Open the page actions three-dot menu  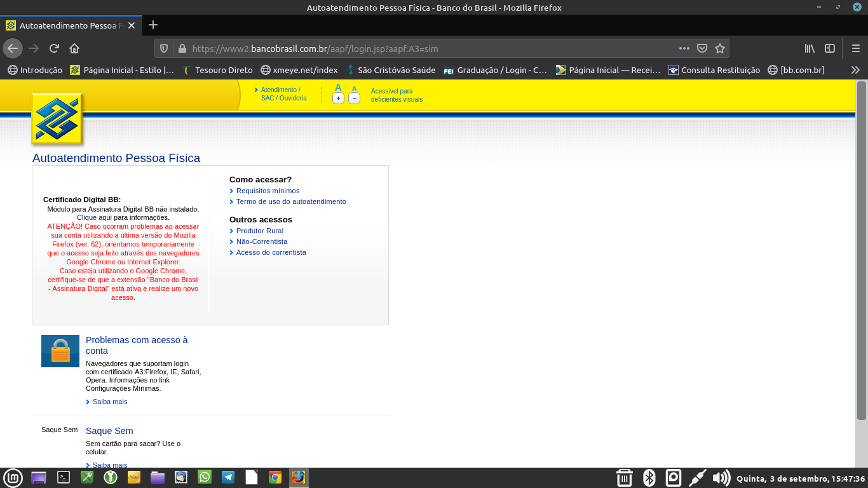pos(684,48)
